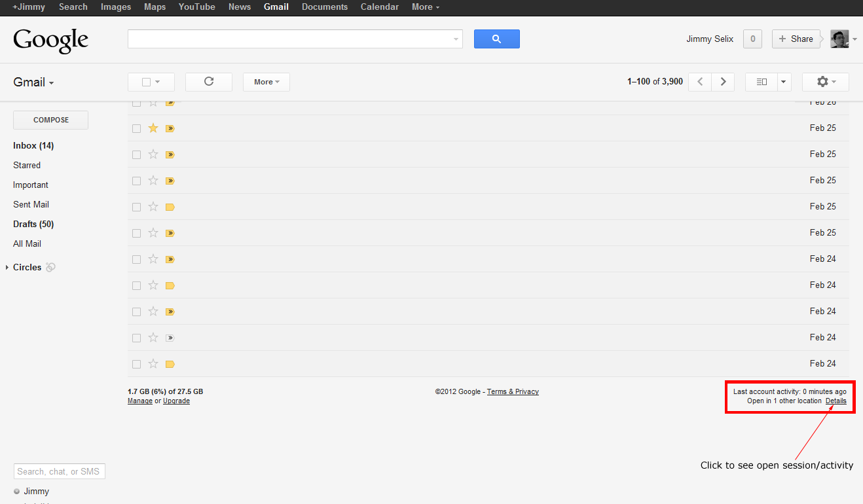Refresh the mail list

[209, 82]
